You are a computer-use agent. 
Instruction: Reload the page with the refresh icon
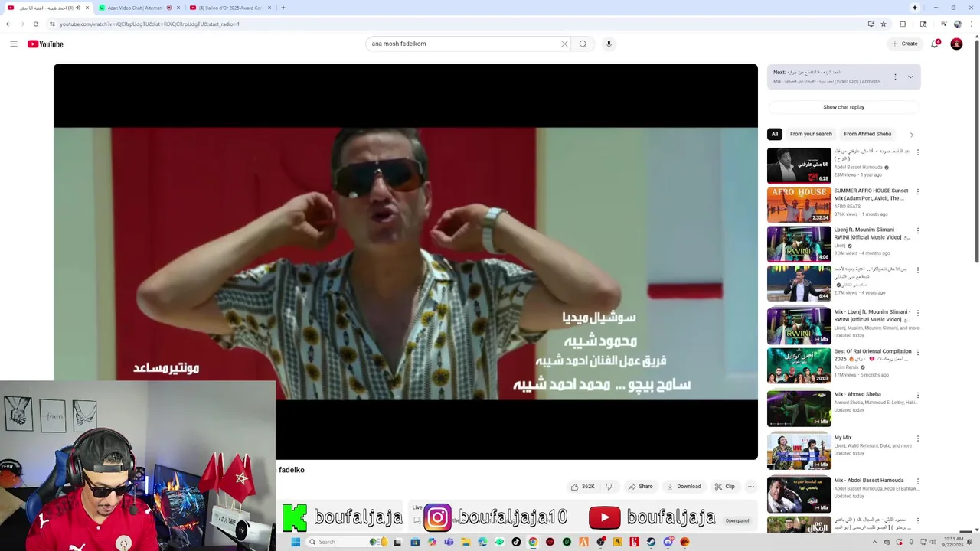35,24
